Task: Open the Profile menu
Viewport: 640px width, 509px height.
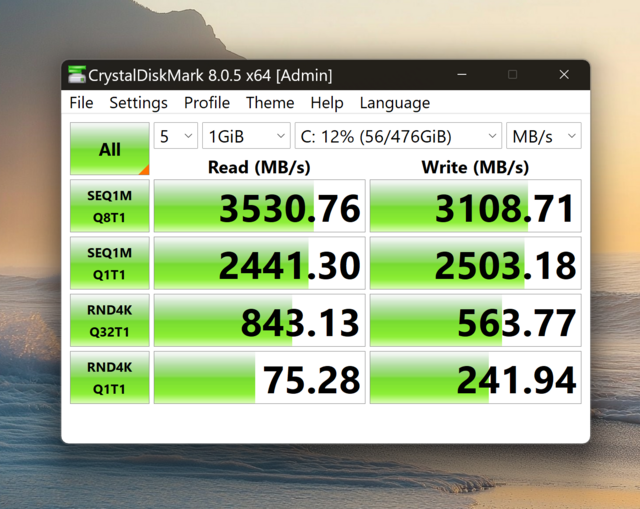Action: (206, 103)
